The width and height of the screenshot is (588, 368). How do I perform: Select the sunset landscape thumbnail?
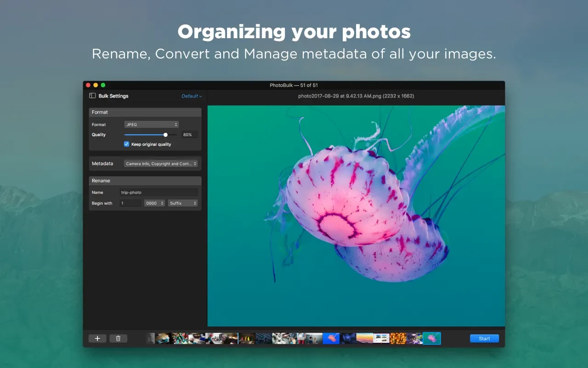[364, 339]
